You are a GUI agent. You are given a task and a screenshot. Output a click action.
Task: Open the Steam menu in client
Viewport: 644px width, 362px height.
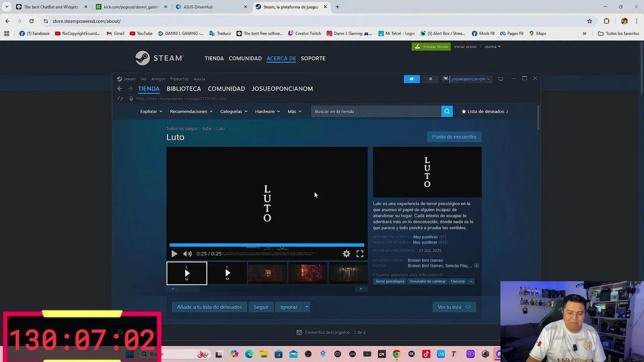click(x=129, y=79)
